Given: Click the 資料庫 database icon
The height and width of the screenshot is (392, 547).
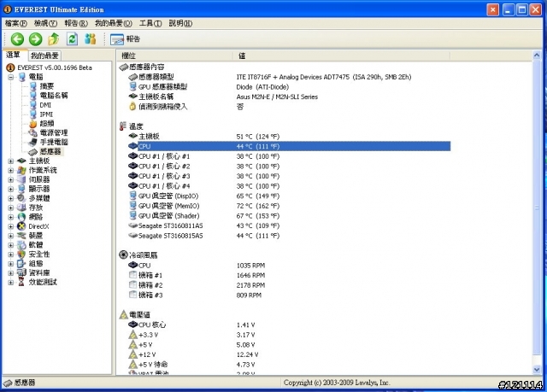Looking at the screenshot, I should [21, 272].
